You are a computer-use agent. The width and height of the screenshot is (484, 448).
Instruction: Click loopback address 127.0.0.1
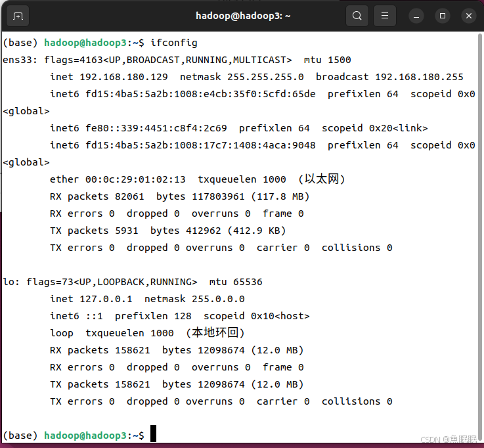click(x=106, y=299)
